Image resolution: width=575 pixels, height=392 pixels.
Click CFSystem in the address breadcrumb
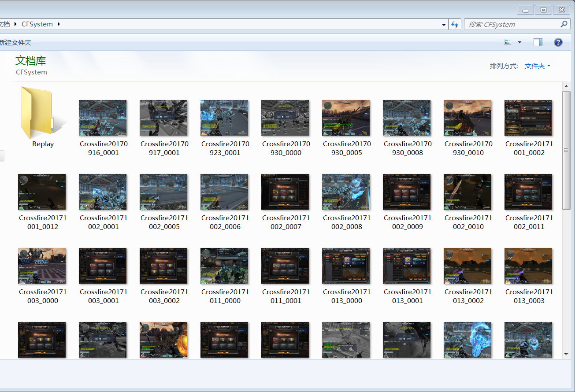(x=37, y=24)
